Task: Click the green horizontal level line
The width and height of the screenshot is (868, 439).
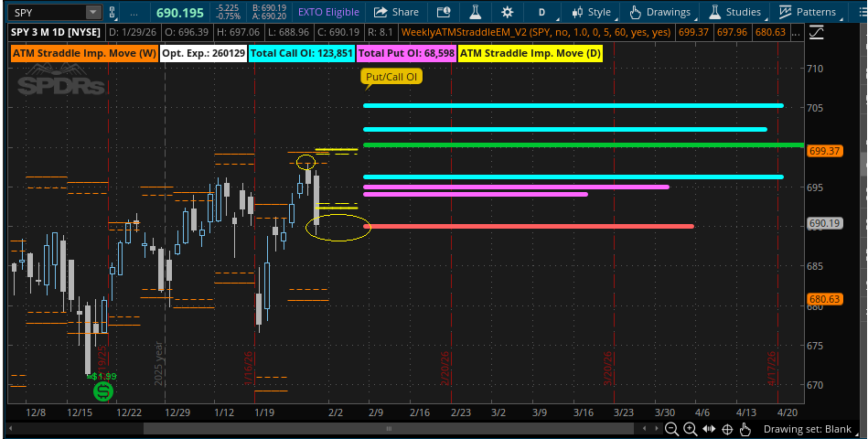Action: tap(584, 145)
